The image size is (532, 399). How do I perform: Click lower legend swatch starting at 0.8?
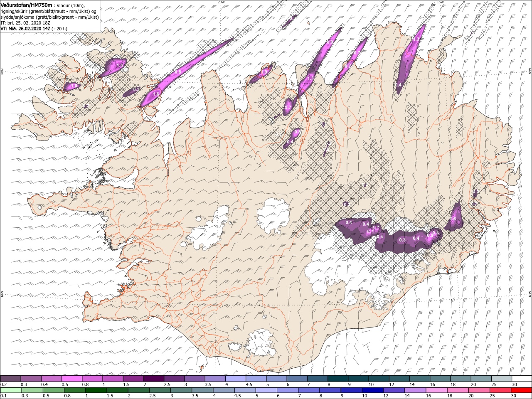pyautogui.click(x=74, y=390)
